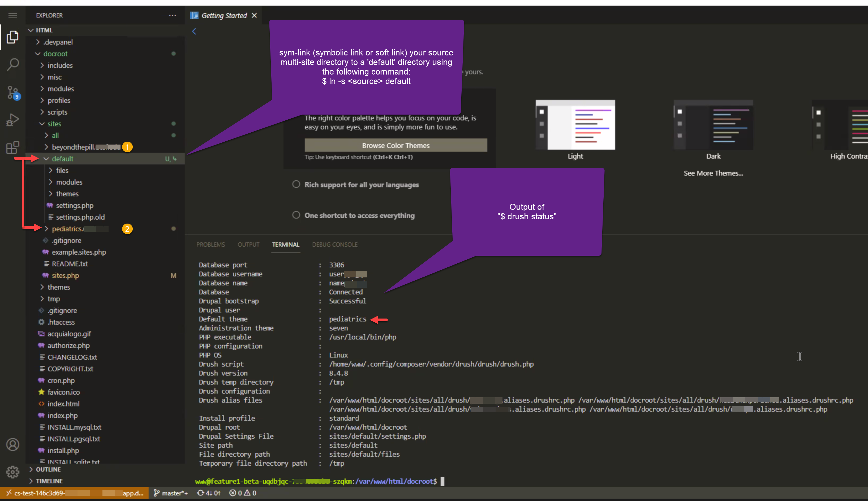
Task: Open Source Control view with 9 badge
Action: click(x=13, y=92)
